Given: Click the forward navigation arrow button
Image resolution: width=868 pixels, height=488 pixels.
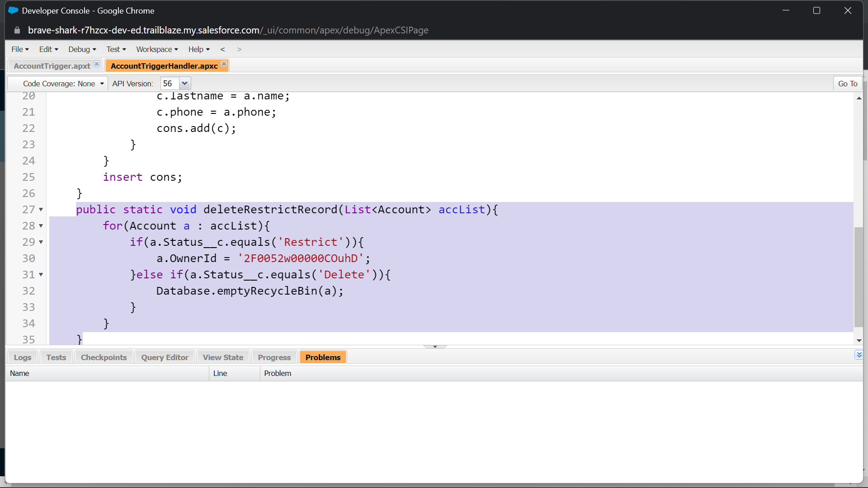Looking at the screenshot, I should click(239, 49).
